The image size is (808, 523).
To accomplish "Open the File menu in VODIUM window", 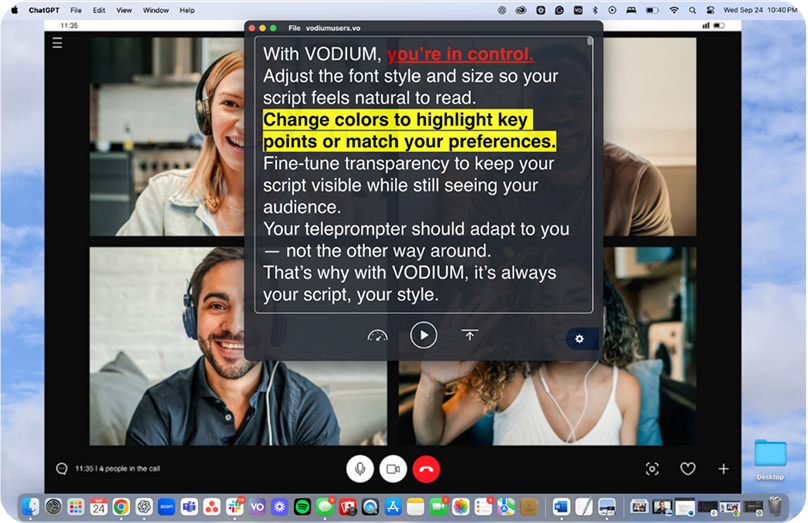I will (x=294, y=28).
